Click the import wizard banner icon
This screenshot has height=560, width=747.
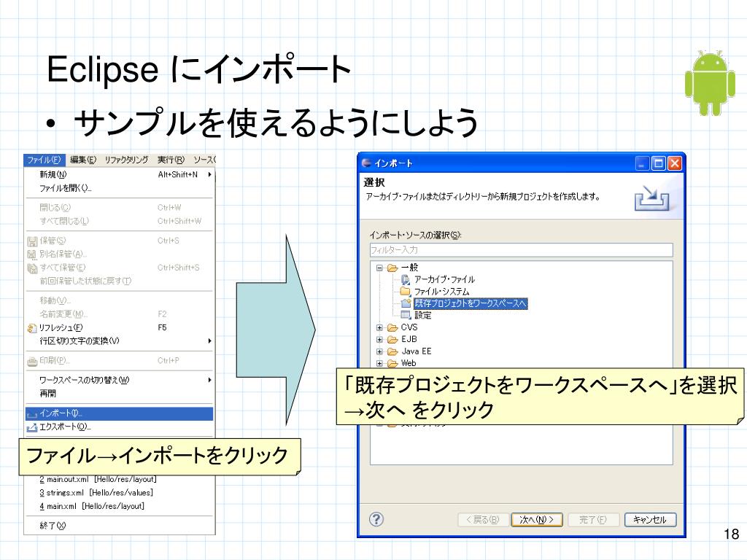[x=651, y=198]
